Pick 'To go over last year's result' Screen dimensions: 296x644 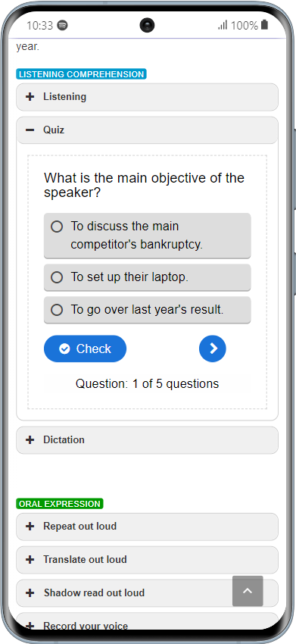pyautogui.click(x=148, y=310)
